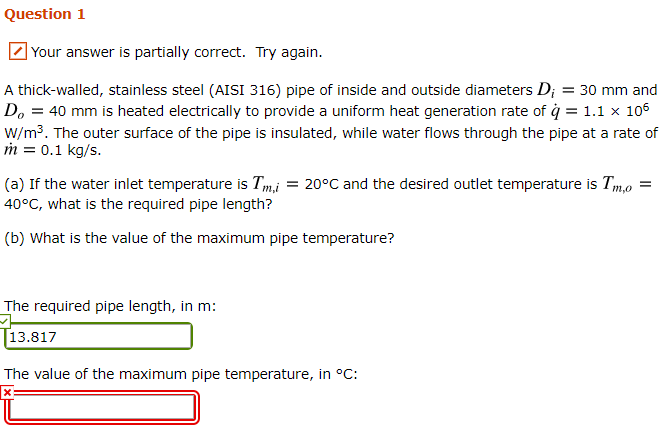Click the green checkmark beside pipe length
666x437 pixels.
pyautogui.click(x=5, y=321)
